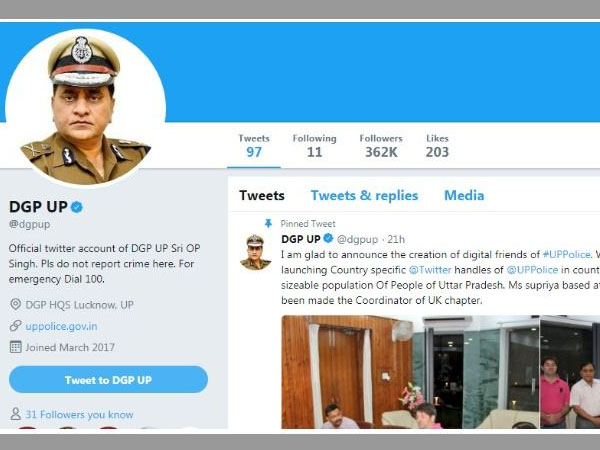This screenshot has width=600, height=450.
Task: Show the 362K Followers list
Action: (381, 145)
